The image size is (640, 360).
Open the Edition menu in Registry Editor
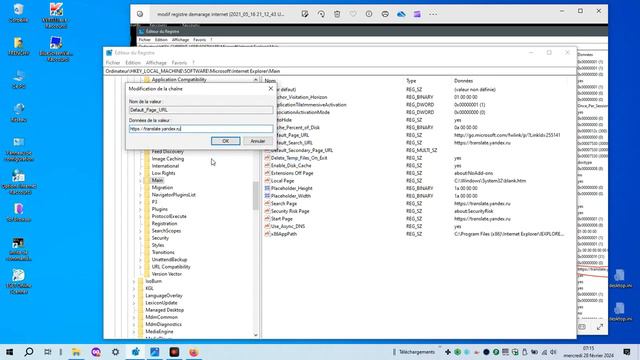(x=133, y=63)
